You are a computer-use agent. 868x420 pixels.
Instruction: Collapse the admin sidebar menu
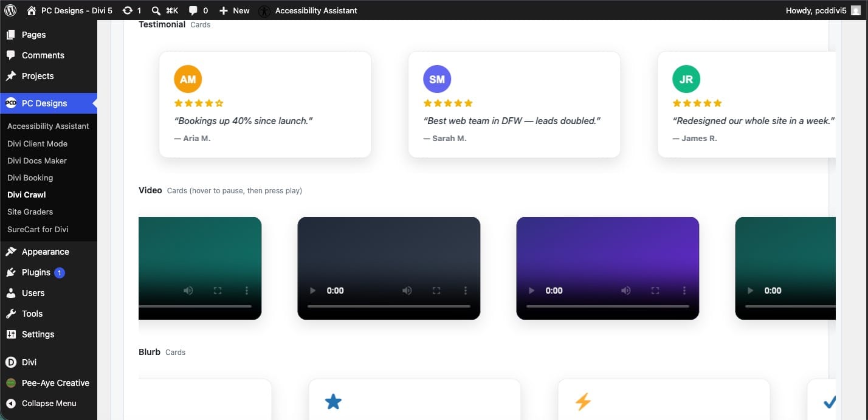pyautogui.click(x=41, y=403)
